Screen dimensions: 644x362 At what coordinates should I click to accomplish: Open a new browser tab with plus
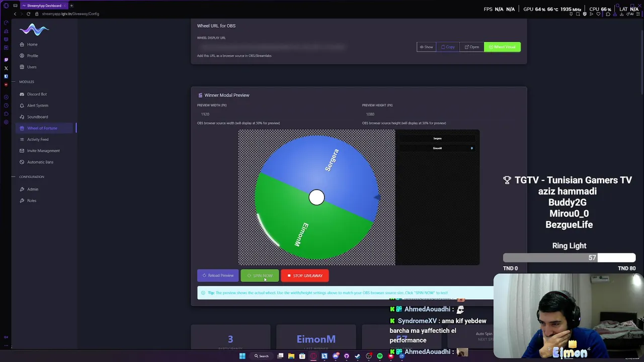coord(71,6)
